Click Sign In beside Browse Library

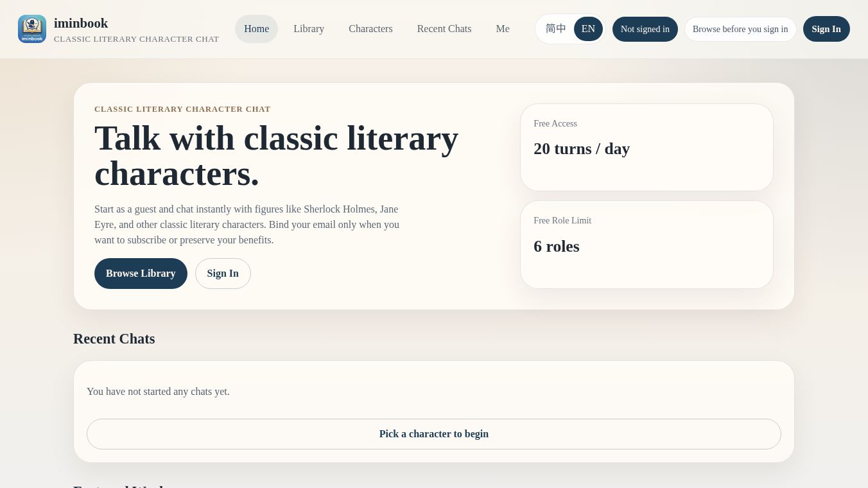[223, 274]
